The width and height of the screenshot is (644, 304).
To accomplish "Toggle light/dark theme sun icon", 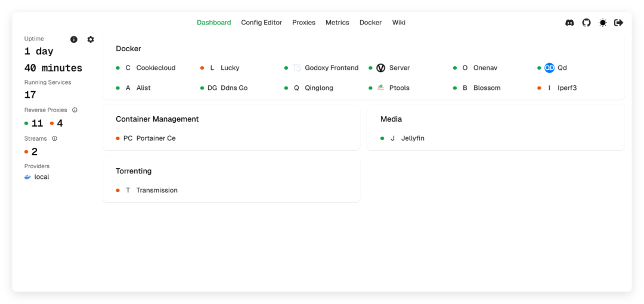I will point(603,23).
